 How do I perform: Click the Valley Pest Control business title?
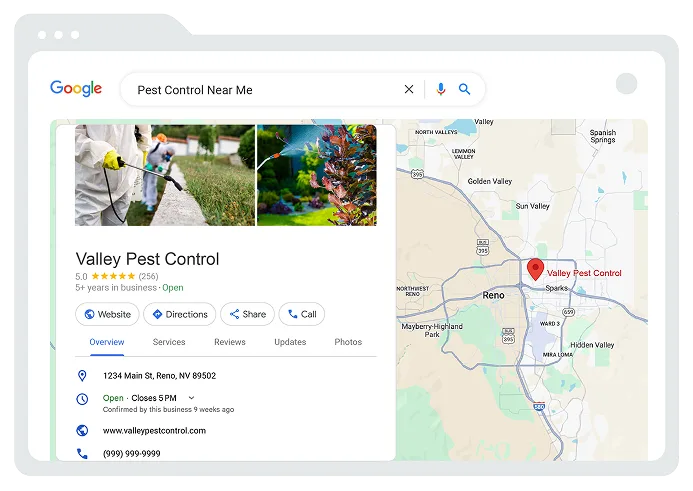coord(147,259)
